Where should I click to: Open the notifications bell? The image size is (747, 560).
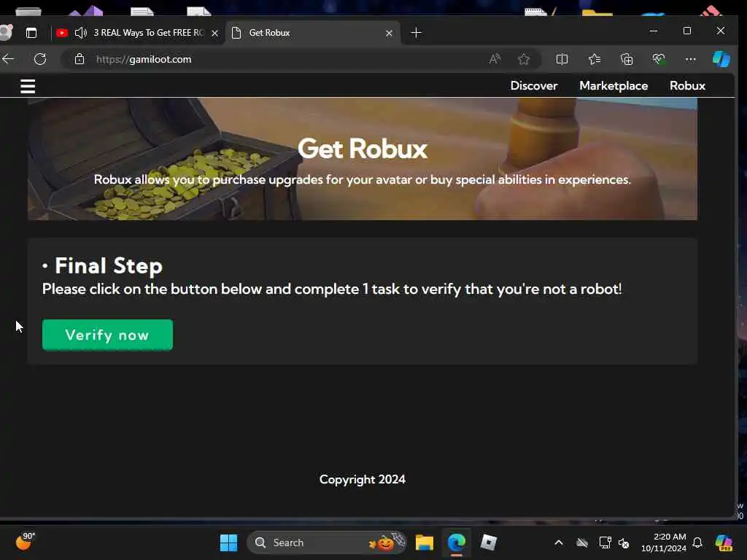(x=697, y=542)
